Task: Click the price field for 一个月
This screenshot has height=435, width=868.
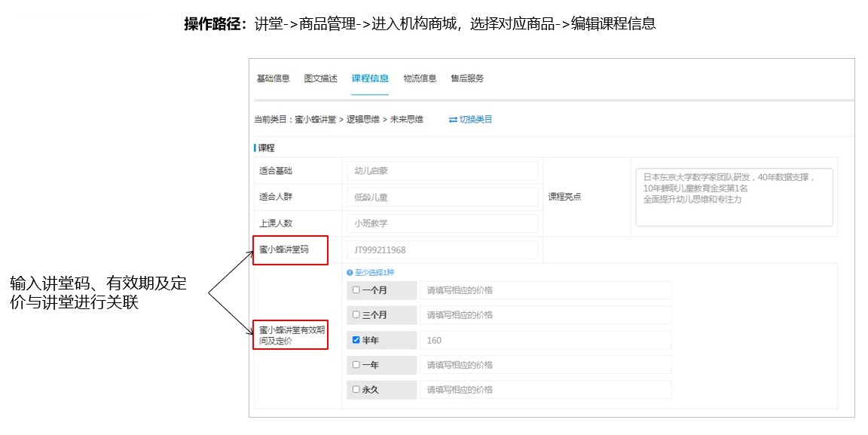Action: coord(545,290)
